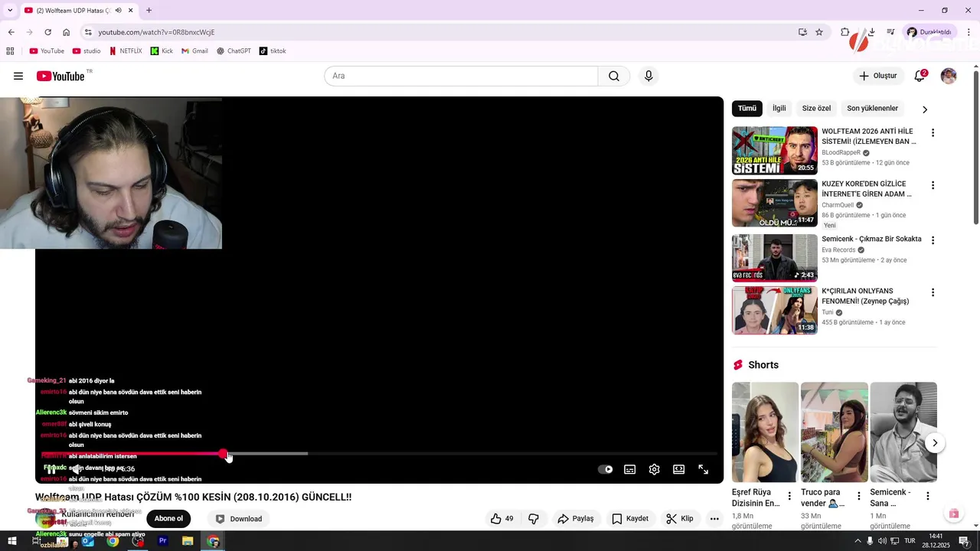This screenshot has width=980, height=551.
Task: Show more filter chips with the arrow
Action: click(x=925, y=109)
